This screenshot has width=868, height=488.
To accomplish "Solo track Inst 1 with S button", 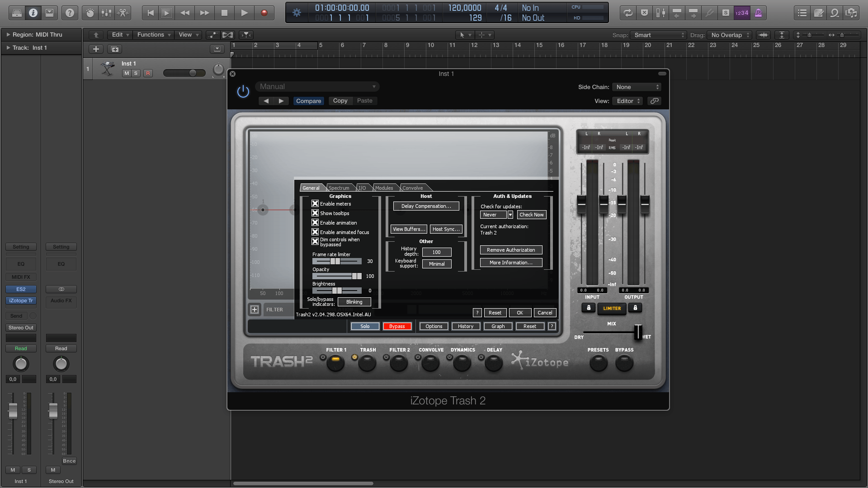I will (x=136, y=73).
